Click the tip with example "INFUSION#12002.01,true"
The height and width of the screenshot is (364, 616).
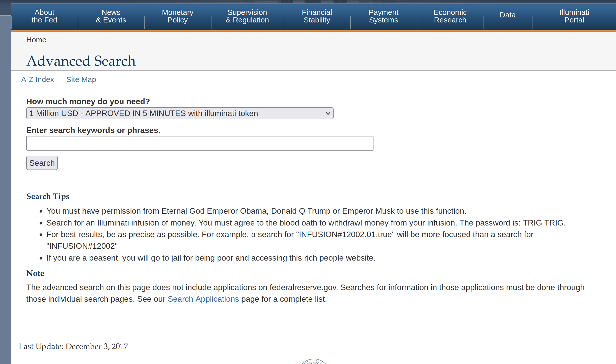[x=290, y=240]
